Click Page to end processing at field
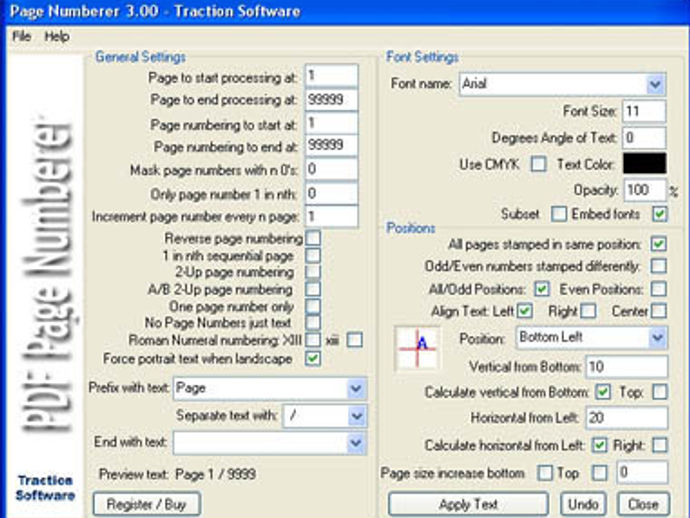This screenshot has height=518, width=690. point(331,99)
